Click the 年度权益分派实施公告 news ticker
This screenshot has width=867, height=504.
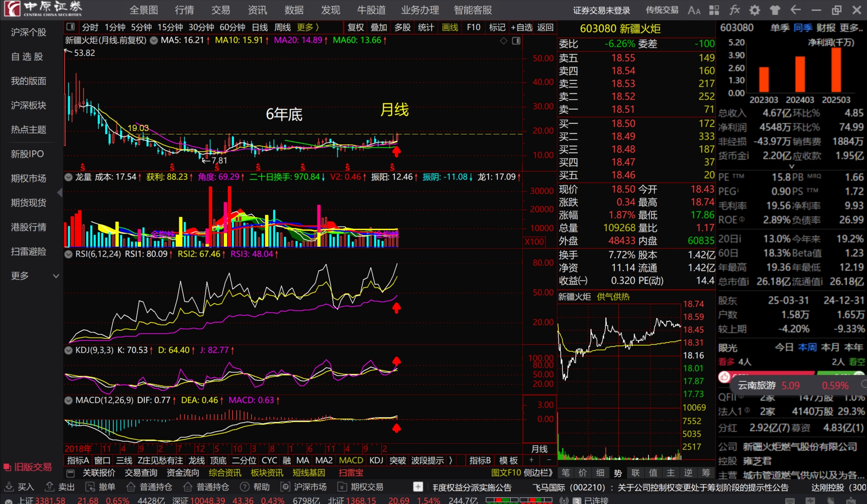472,487
